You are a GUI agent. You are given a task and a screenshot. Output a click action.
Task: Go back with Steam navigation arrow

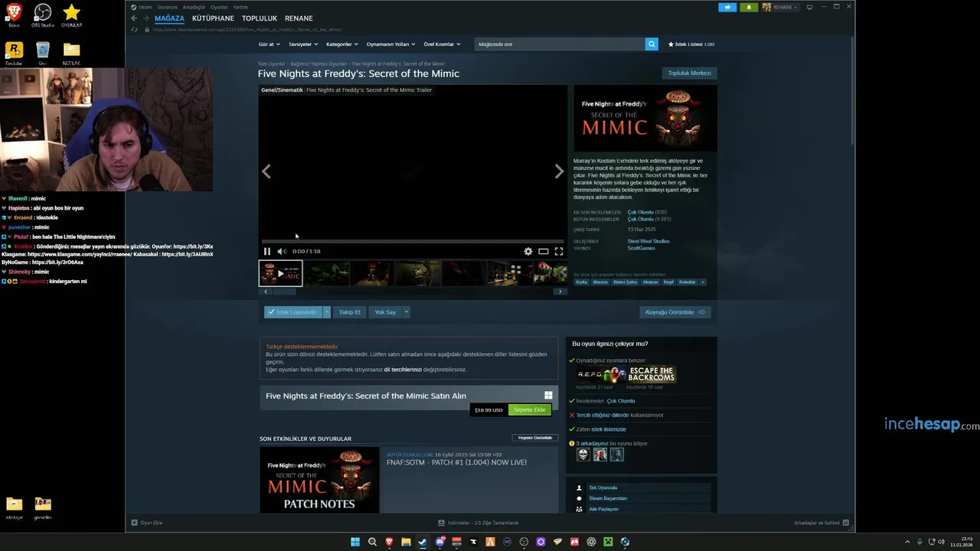[x=134, y=18]
